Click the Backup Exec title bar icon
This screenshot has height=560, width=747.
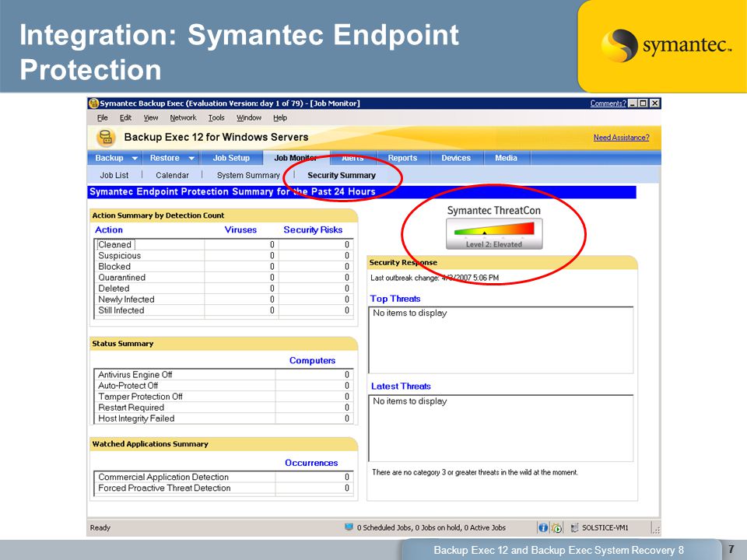(x=94, y=103)
